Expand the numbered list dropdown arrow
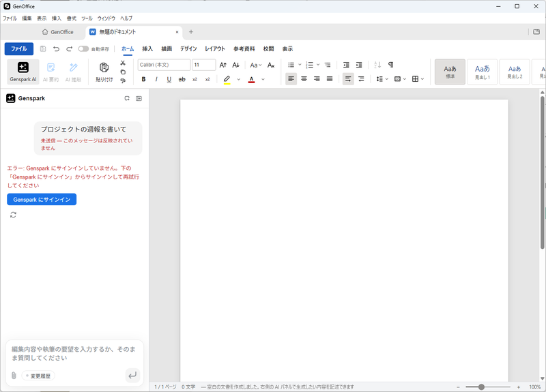The height and width of the screenshot is (392, 546). [x=318, y=65]
